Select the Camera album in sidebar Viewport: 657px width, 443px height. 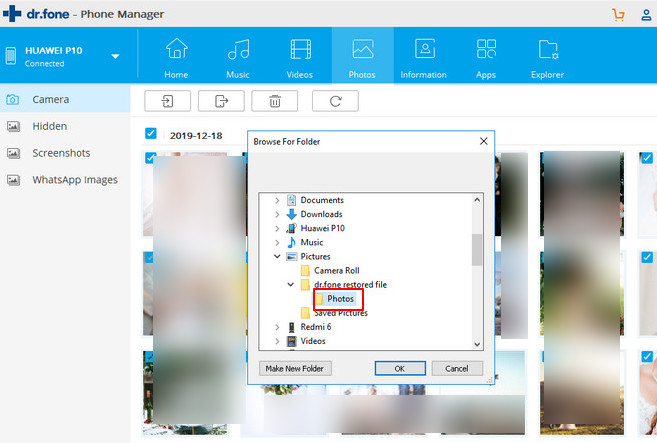tap(65, 99)
